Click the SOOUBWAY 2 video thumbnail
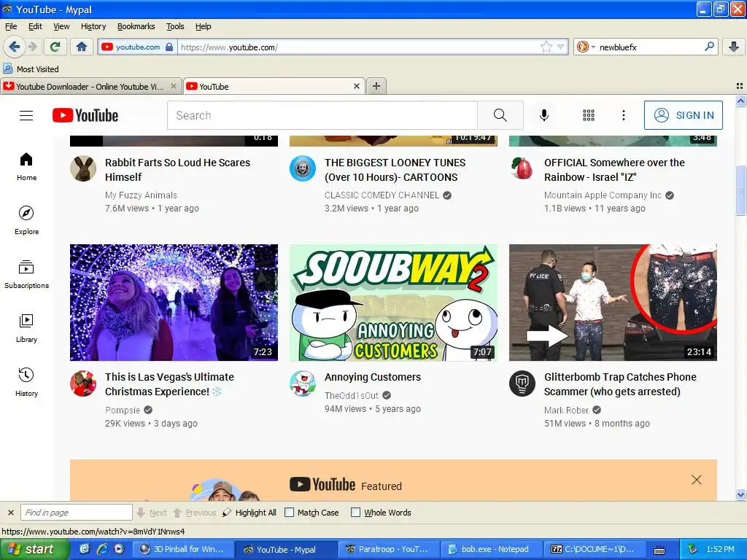The width and height of the screenshot is (747, 560). [393, 303]
